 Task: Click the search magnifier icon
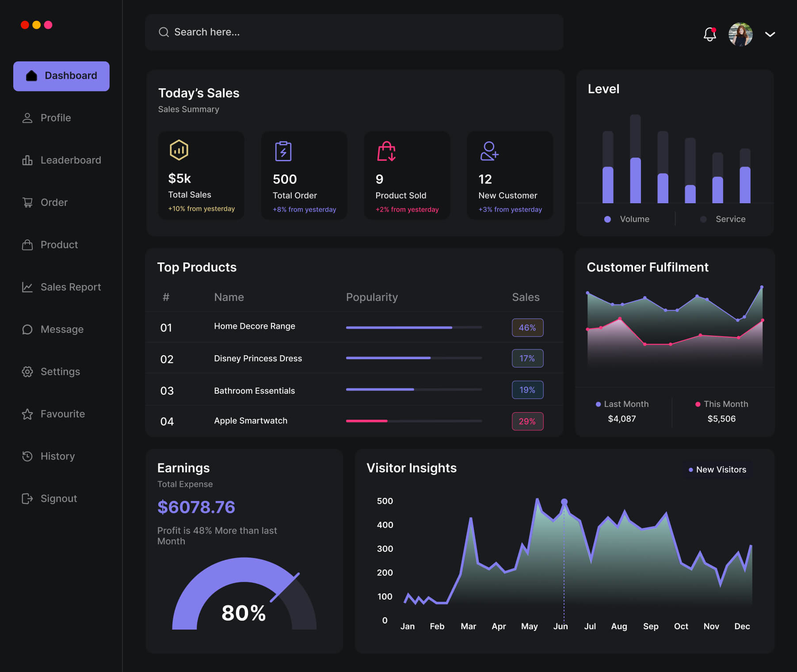point(164,32)
